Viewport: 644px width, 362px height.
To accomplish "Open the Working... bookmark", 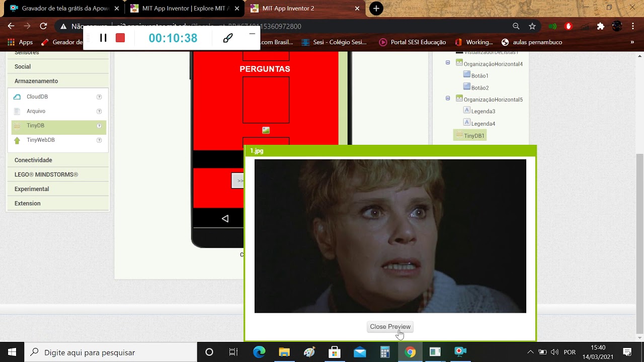I will [474, 42].
